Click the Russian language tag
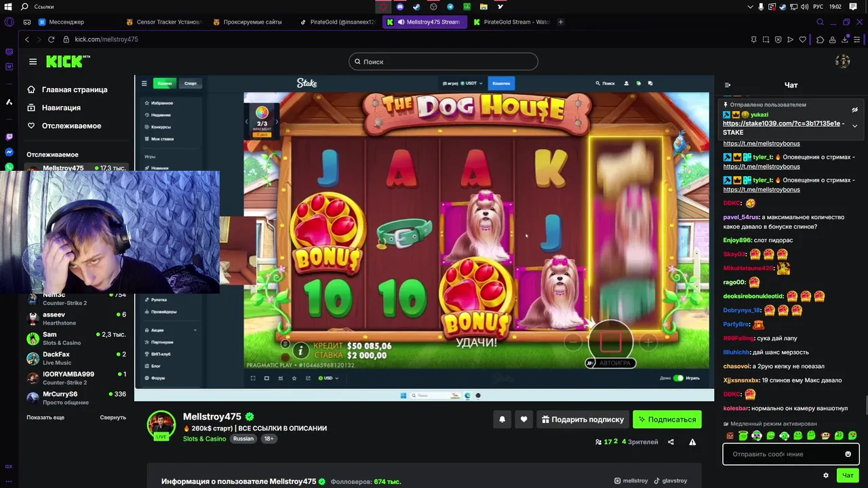 pos(243,439)
